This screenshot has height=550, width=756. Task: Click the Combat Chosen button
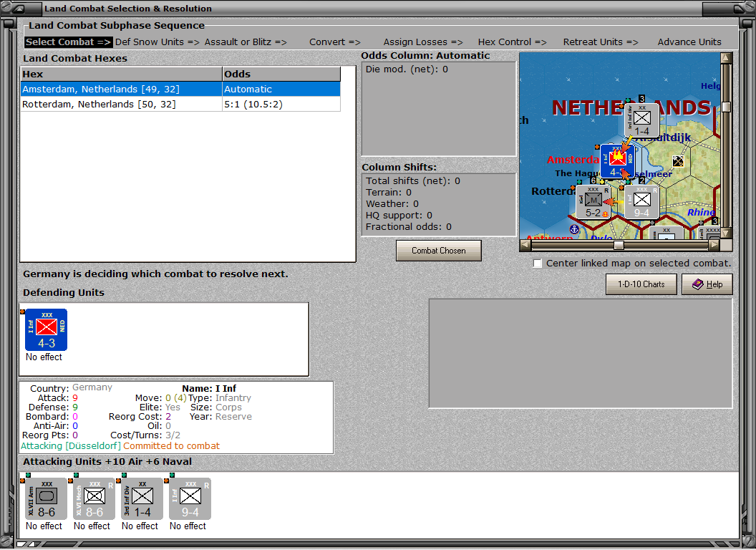pos(438,251)
